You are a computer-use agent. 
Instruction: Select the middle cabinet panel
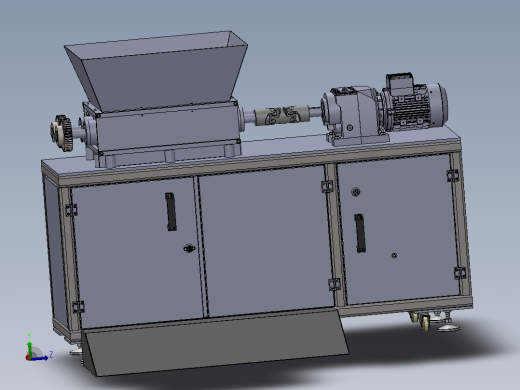[x=266, y=241]
